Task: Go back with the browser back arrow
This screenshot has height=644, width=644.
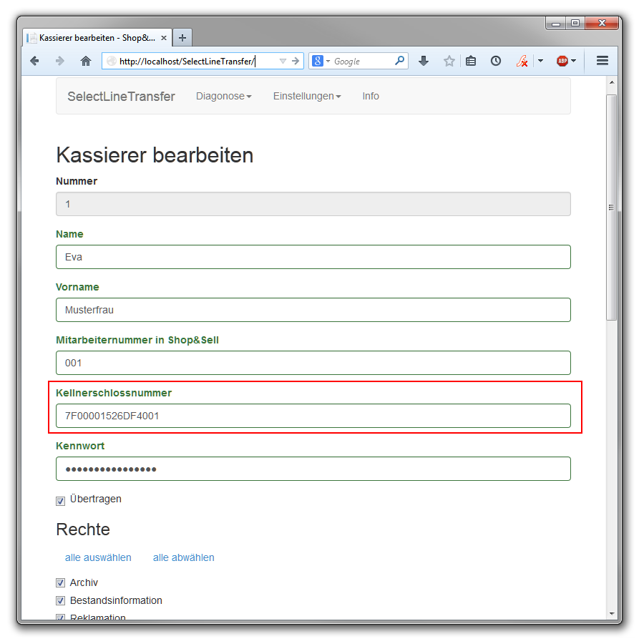Action: (34, 62)
